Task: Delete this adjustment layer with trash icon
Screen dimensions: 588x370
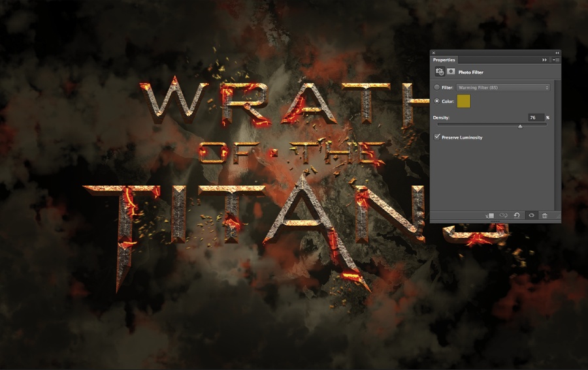Action: 544,215
